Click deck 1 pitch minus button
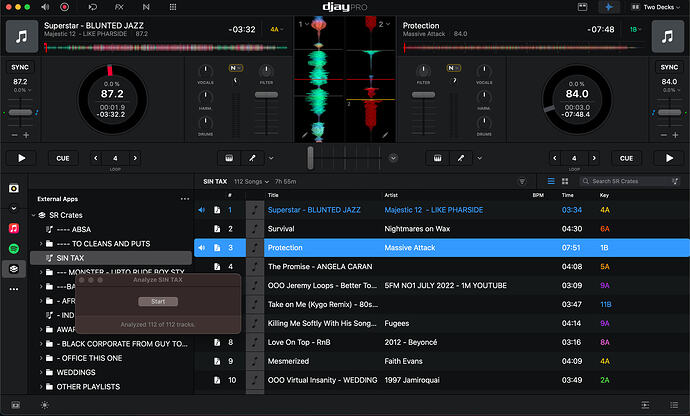 click(15, 135)
